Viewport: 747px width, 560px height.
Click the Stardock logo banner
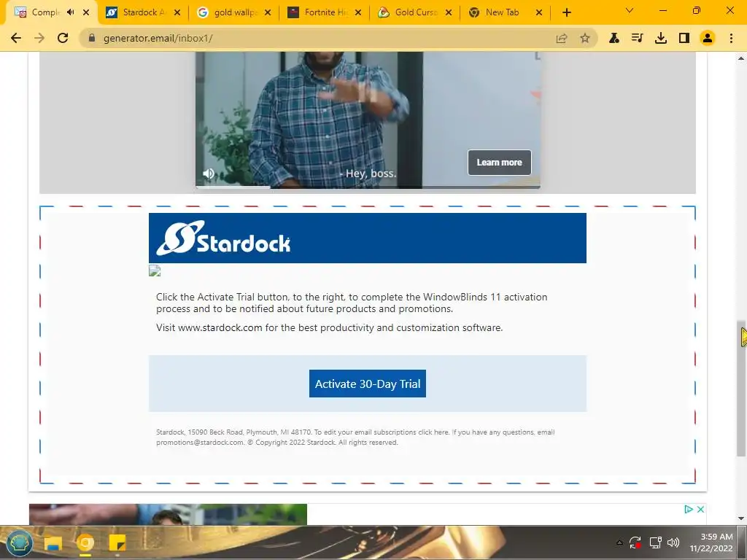point(368,238)
